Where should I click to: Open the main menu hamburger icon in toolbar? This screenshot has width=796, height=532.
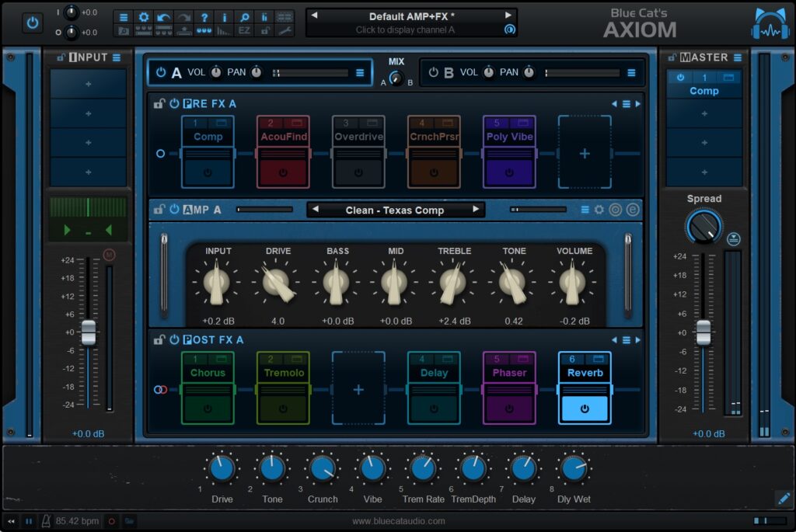(x=124, y=17)
